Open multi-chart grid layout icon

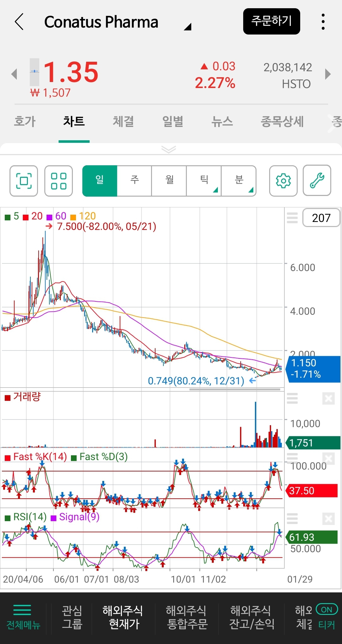59,181
